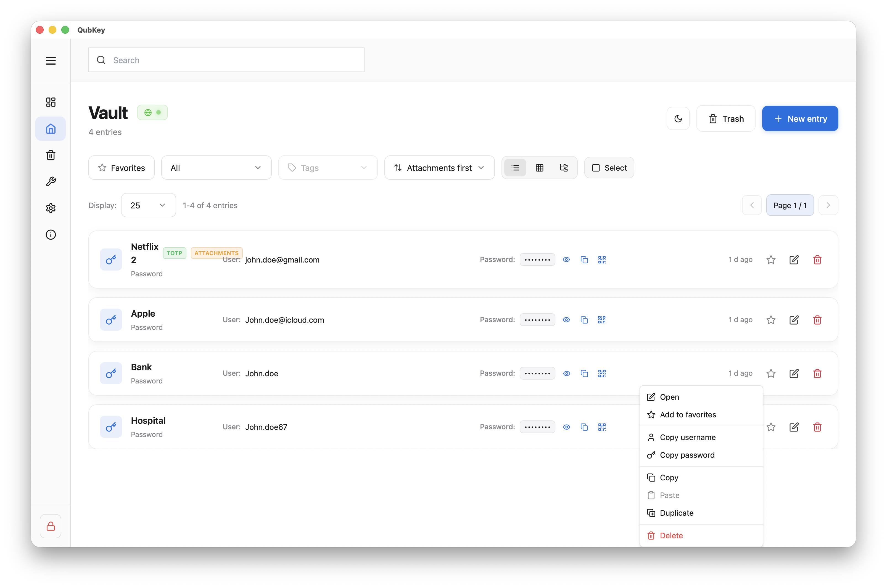Viewport: 887px width, 588px height.
Task: Reveal the Netflix 2 password
Action: point(566,259)
